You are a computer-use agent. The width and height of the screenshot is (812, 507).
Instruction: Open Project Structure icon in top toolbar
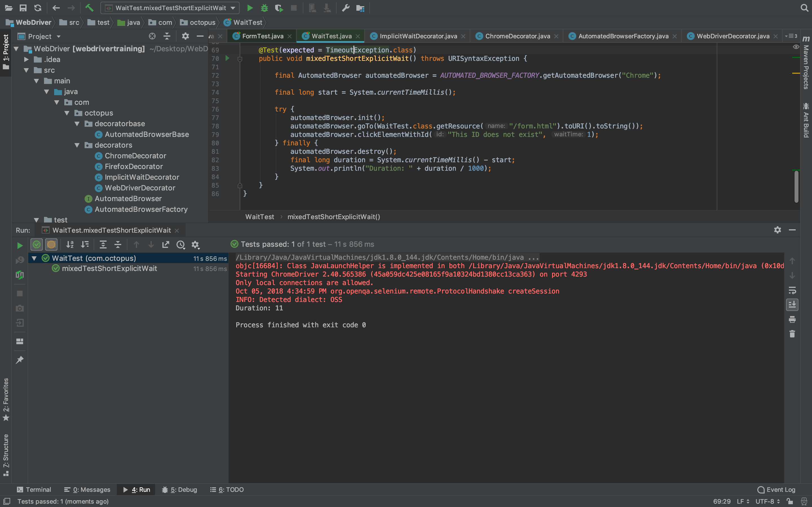360,8
